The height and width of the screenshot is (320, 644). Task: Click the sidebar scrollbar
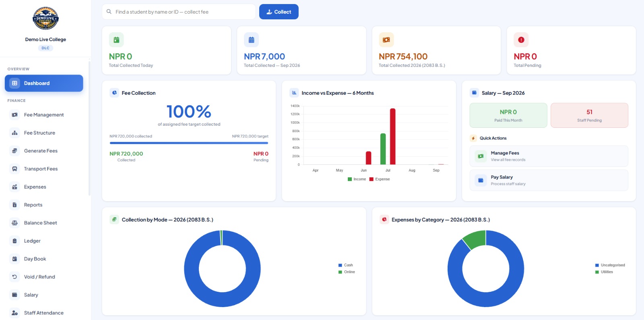tap(89, 128)
